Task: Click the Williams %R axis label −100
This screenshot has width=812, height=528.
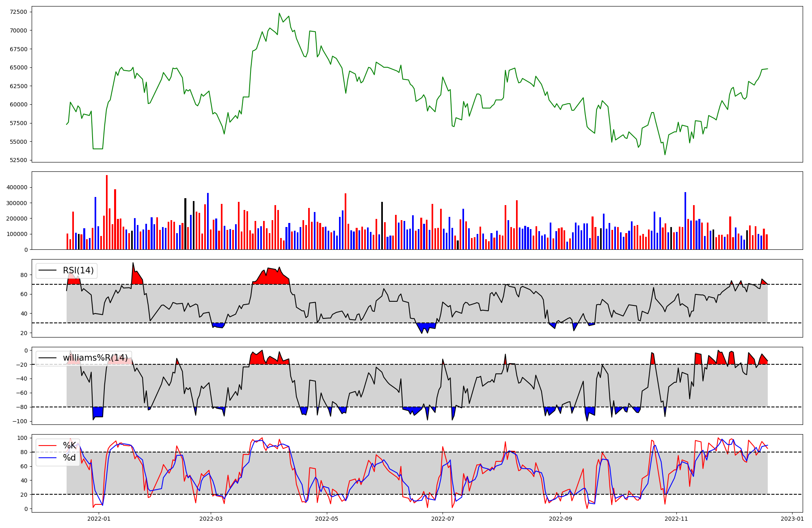Action: click(x=19, y=422)
